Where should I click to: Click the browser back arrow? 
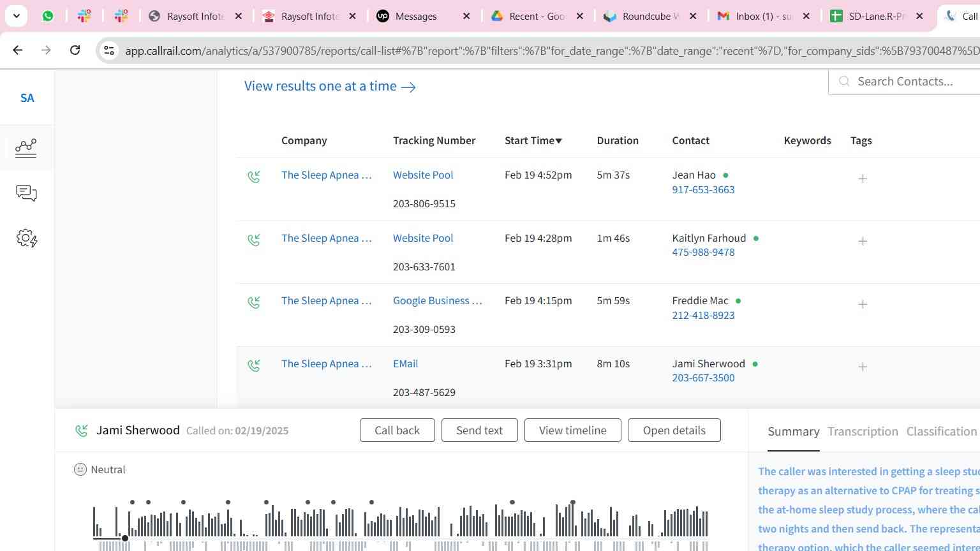pos(18,50)
